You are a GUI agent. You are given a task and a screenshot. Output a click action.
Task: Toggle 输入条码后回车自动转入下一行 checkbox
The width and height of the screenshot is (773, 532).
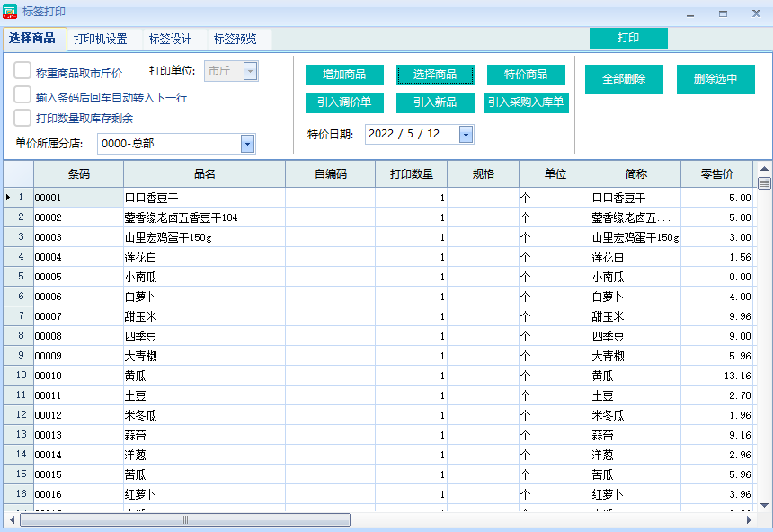[x=22, y=95]
